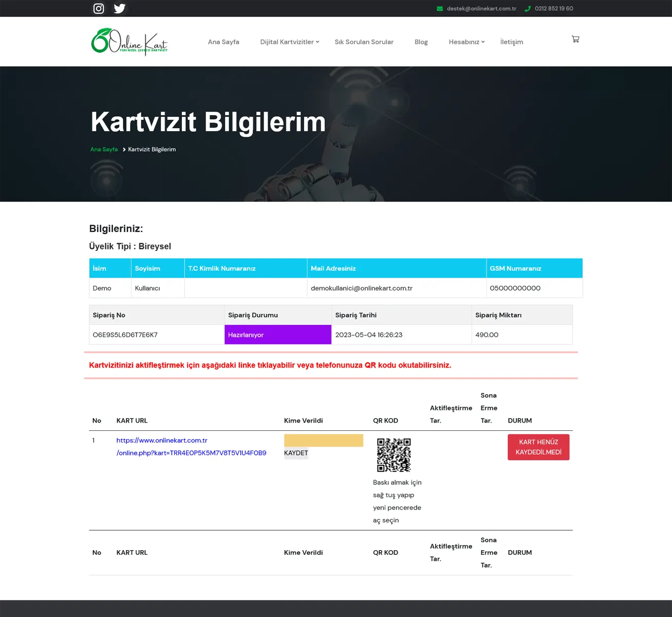Screen dimensions: 672x617
Task: Click demokullanici@onlinekart.com.tr mail cell
Action: 397,288
